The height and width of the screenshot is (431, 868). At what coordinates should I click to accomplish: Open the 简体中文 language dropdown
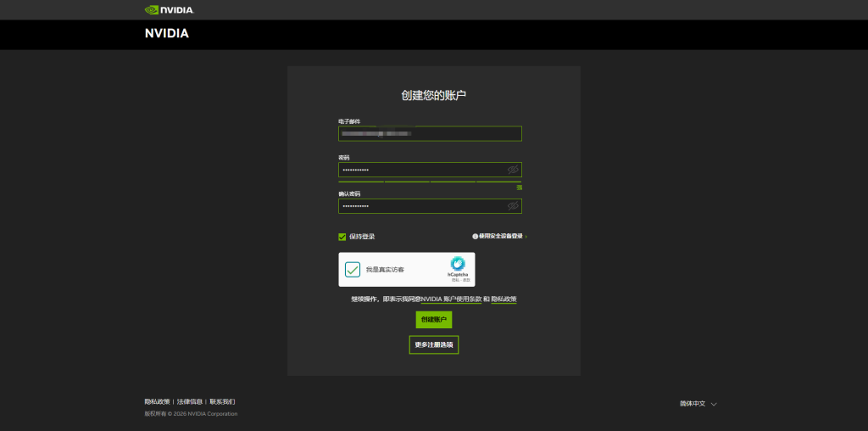point(698,404)
